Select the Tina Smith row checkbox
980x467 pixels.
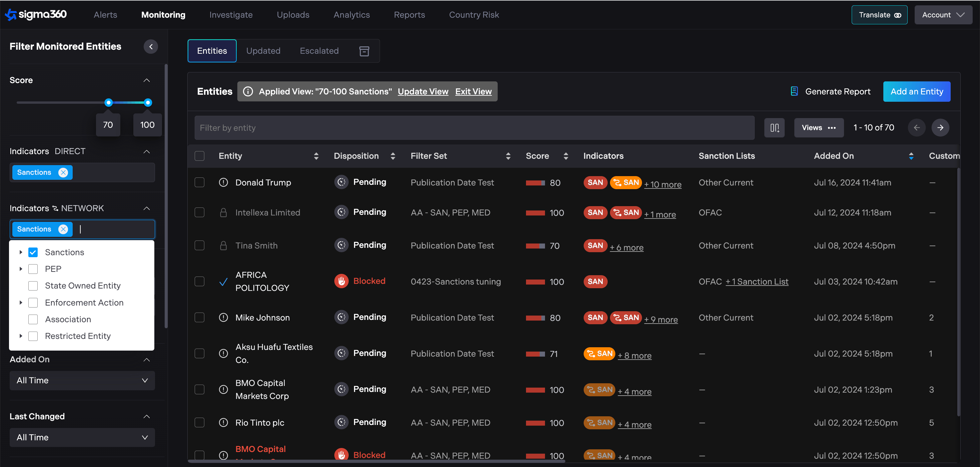199,246
